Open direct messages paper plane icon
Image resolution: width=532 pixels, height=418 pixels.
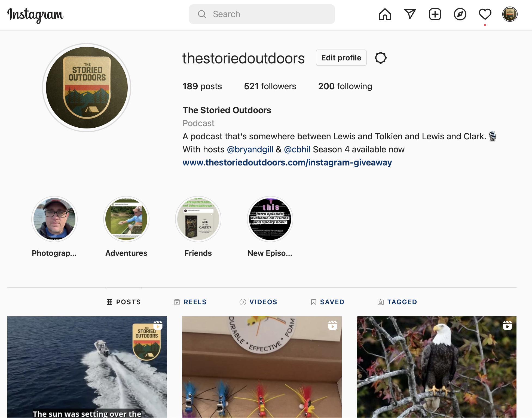click(410, 14)
